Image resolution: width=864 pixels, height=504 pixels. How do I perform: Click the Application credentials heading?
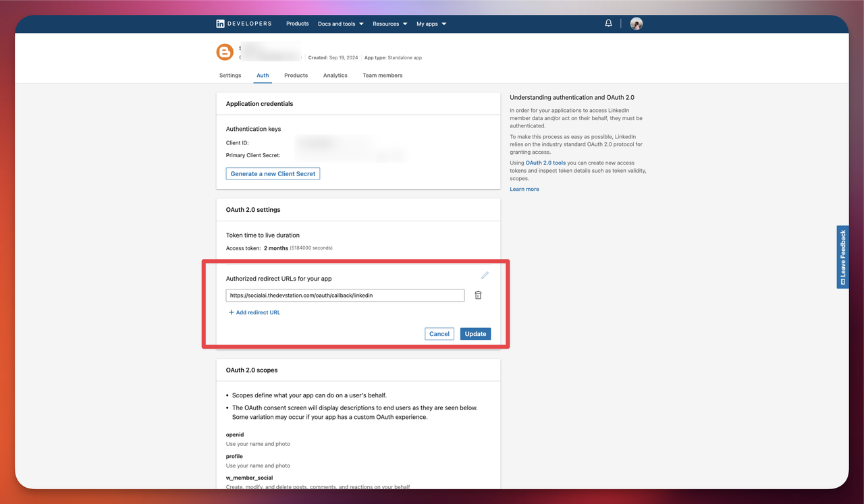point(259,104)
